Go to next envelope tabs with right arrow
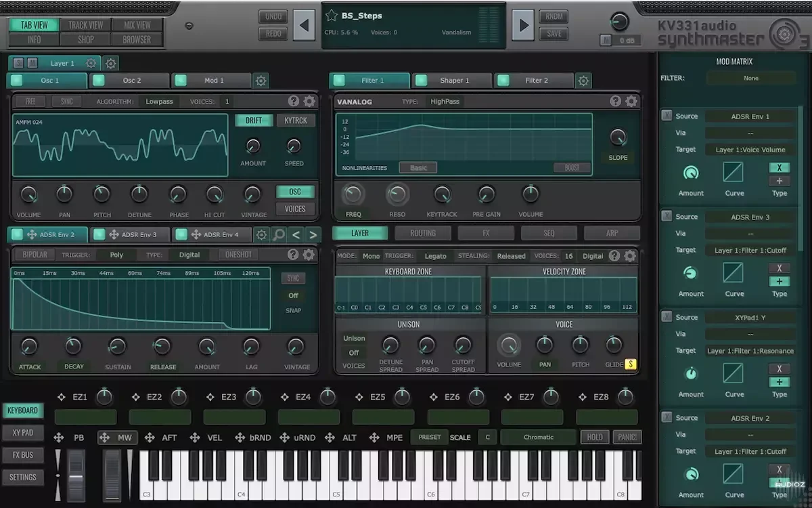Screen dimensions: 812x508 tap(313, 235)
